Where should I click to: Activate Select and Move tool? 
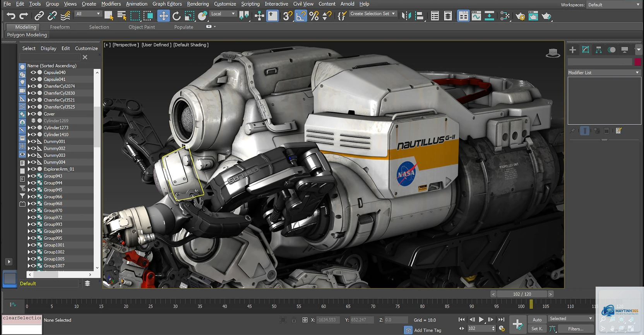click(163, 16)
